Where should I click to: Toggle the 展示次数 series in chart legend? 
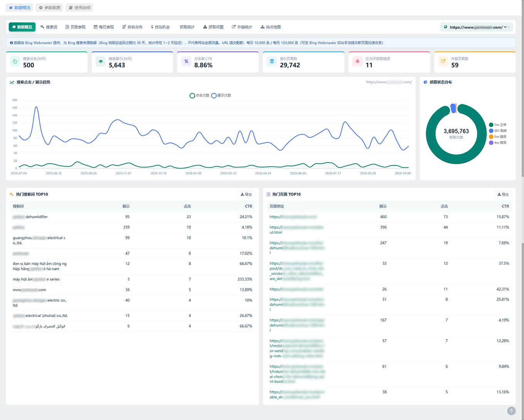pos(221,95)
